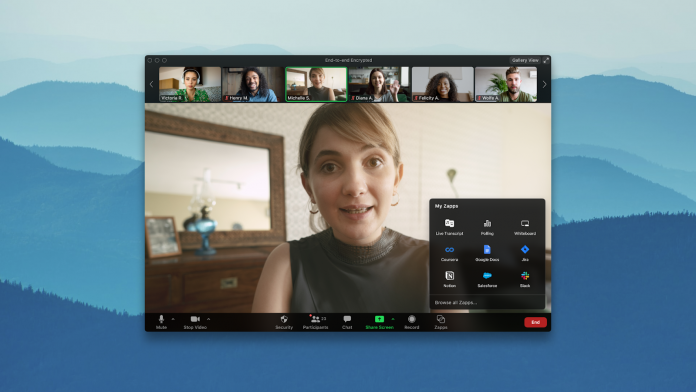Open the Participants panel
Image resolution: width=696 pixels, height=392 pixels.
tap(316, 322)
